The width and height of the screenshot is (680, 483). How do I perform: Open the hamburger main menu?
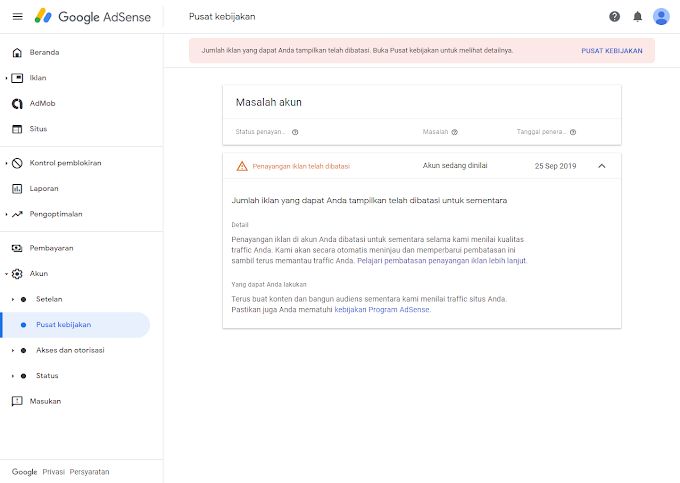coord(17,16)
